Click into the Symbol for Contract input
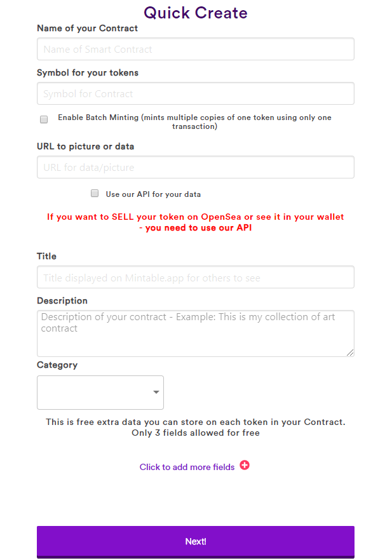Screen dimensions: 392x559 (195, 93)
